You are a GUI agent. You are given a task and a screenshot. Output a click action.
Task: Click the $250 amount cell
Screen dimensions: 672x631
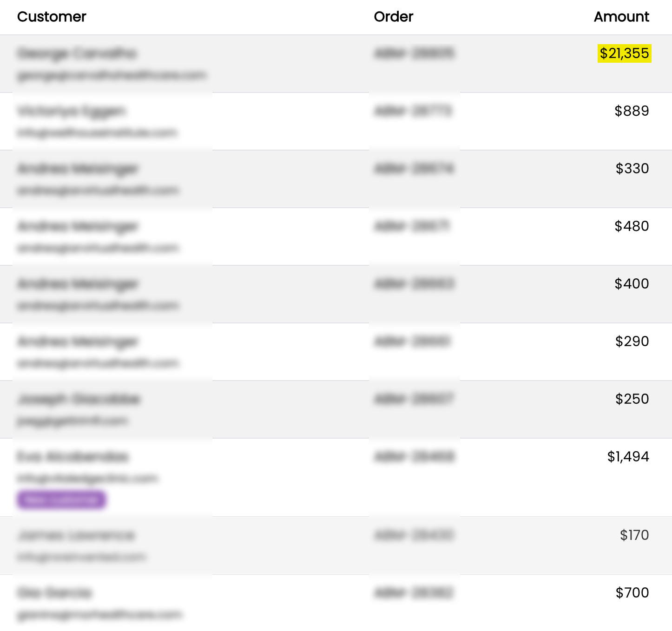coord(632,399)
